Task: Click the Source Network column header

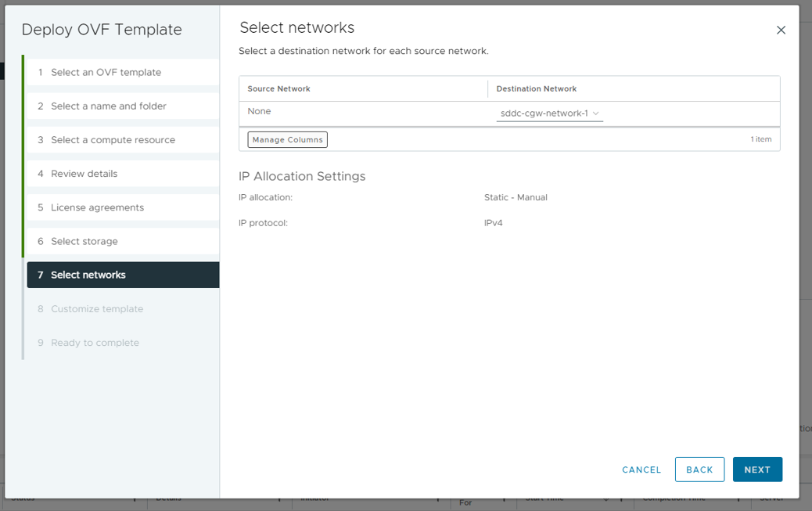Action: pyautogui.click(x=278, y=89)
